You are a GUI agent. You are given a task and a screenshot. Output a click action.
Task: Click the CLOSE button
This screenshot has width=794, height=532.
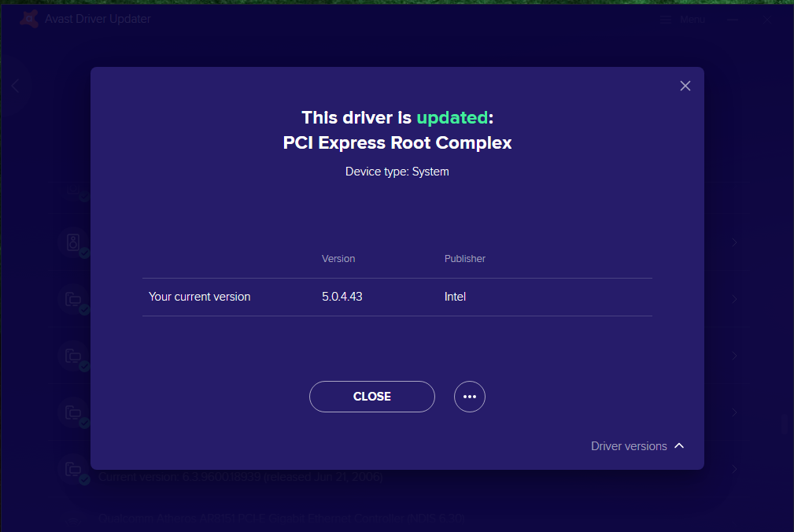coord(371,397)
